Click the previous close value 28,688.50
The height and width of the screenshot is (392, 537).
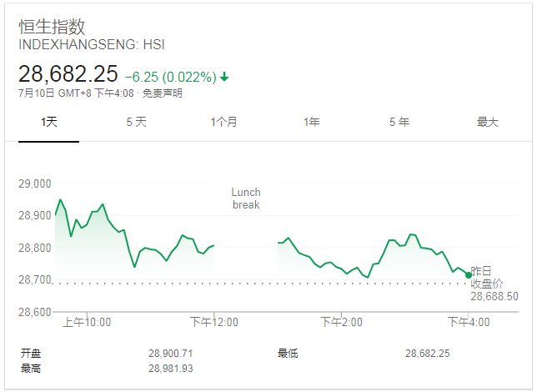coord(494,296)
